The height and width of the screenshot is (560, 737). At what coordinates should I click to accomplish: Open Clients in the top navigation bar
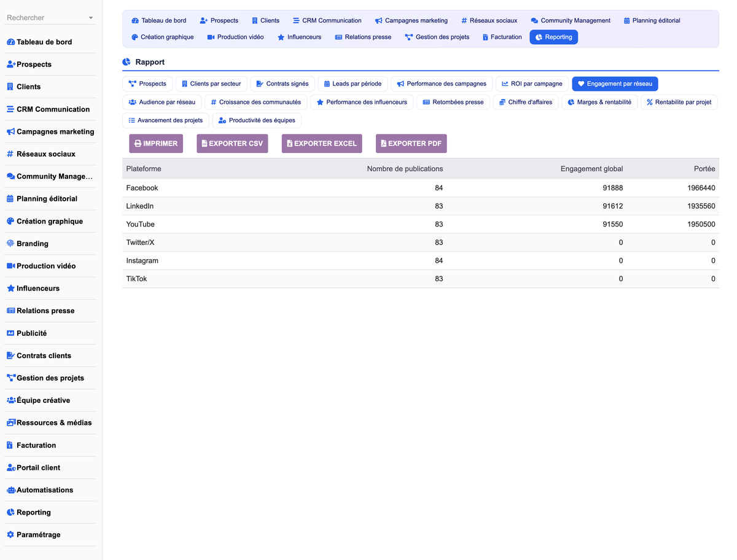265,21
